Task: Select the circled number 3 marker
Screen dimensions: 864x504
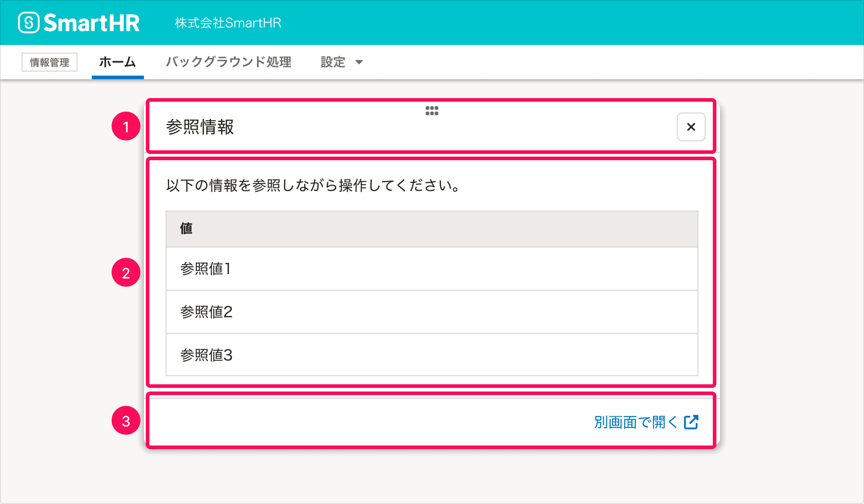Action: (126, 422)
